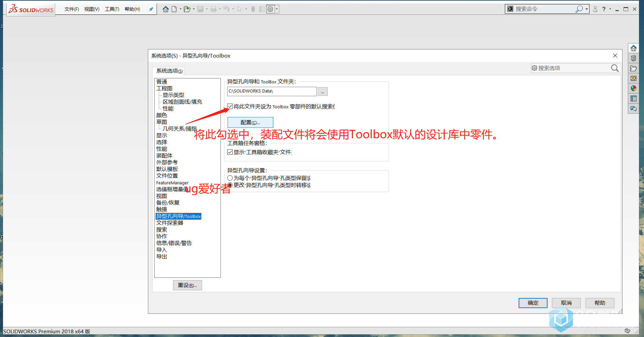Click the 取消 button

(x=566, y=303)
